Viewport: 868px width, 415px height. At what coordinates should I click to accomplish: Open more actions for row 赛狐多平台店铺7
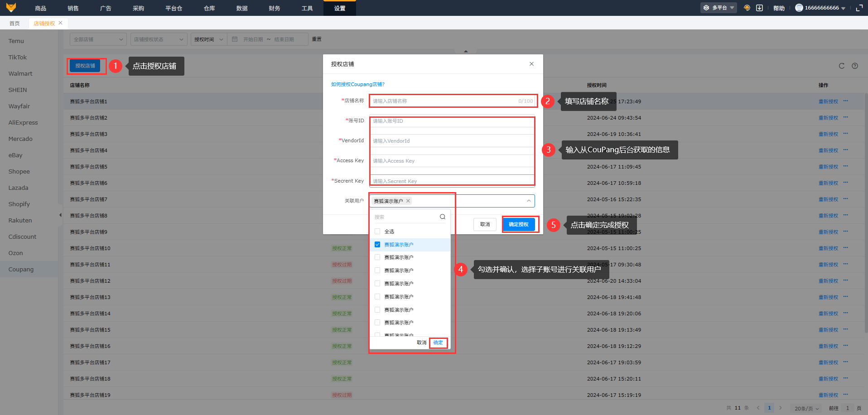coord(845,199)
